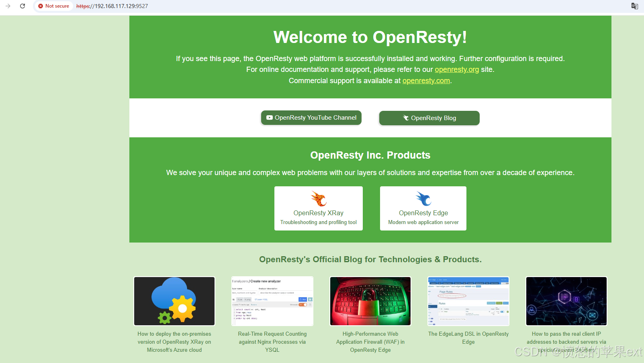Click 'Troubleshooting and profiling tool' text
644x363 pixels.
click(x=319, y=222)
